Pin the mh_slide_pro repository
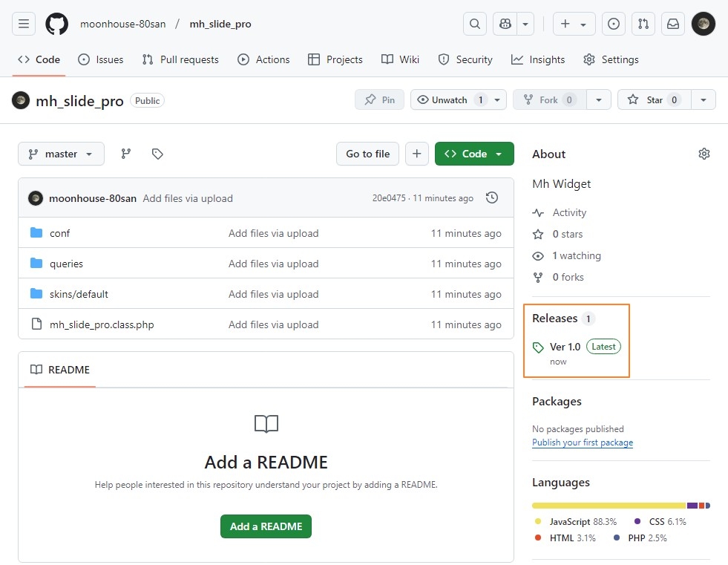Image resolution: width=728 pixels, height=565 pixels. 379,100
